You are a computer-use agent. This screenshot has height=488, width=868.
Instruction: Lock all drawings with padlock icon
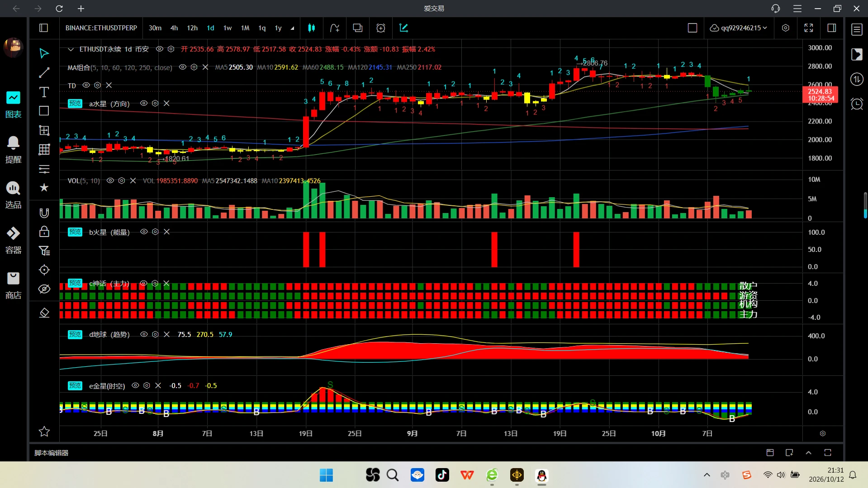[x=44, y=232]
